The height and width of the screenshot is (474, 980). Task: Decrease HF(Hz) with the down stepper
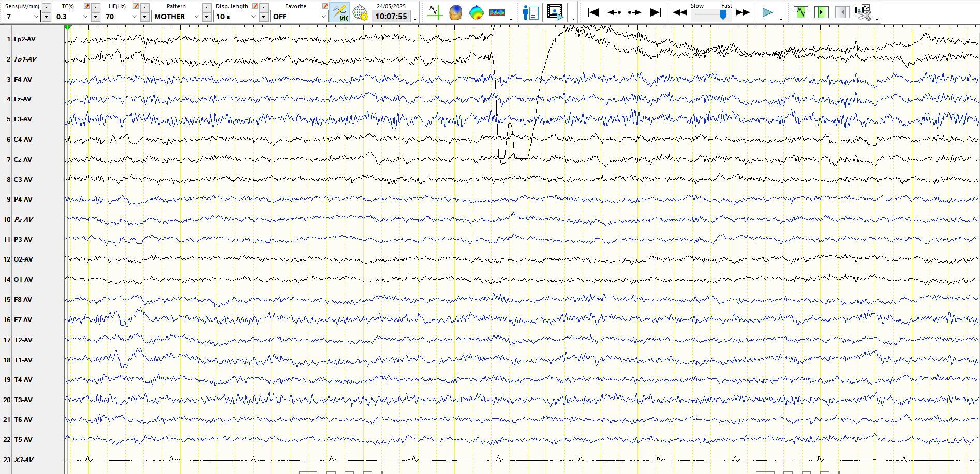tap(144, 17)
